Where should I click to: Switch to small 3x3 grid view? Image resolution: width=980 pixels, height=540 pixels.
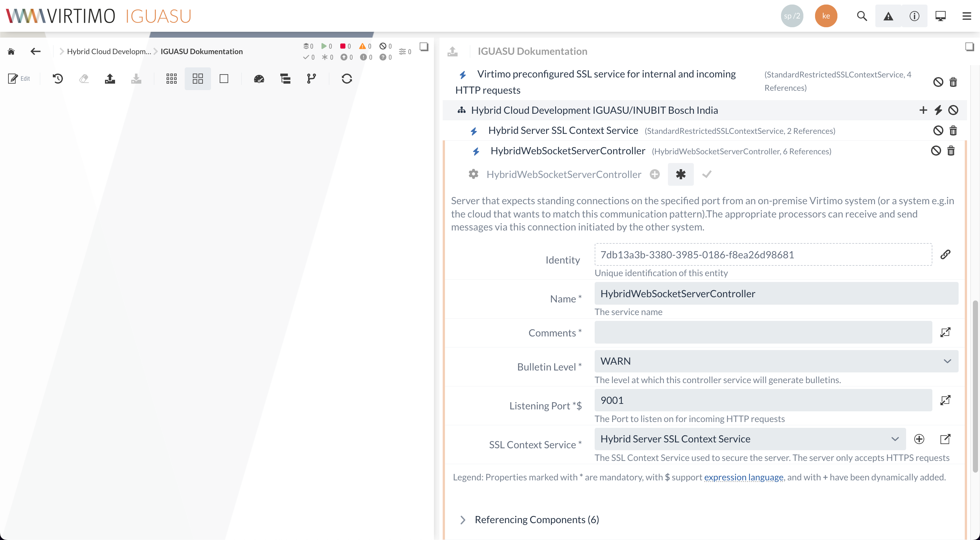coord(171,79)
